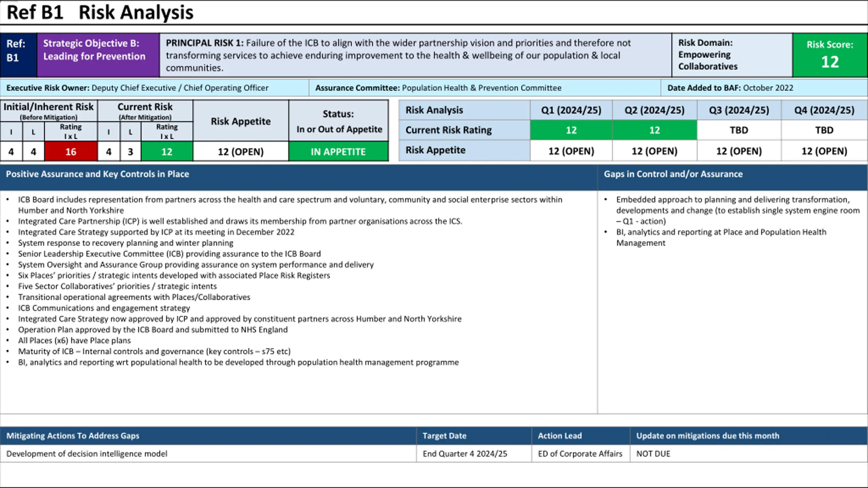Click the ED of Corporate Affairs cell
Viewport: 868px width, 488px height.
[580, 454]
